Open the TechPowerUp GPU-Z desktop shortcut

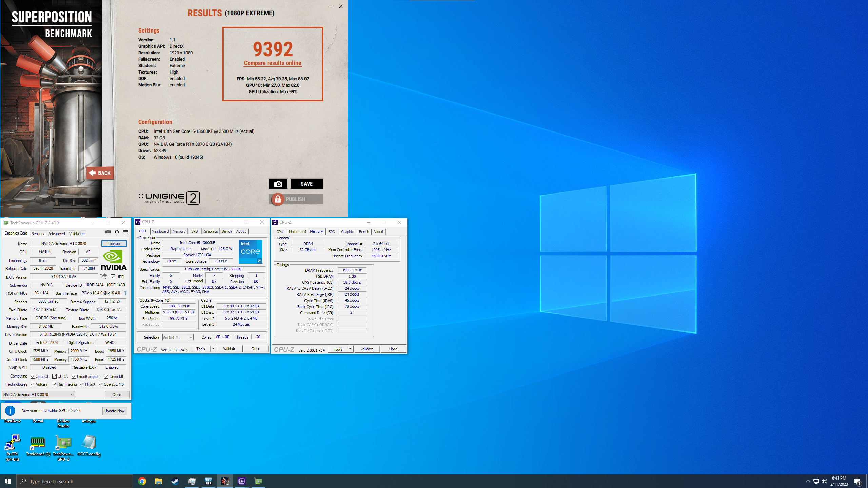(63, 447)
